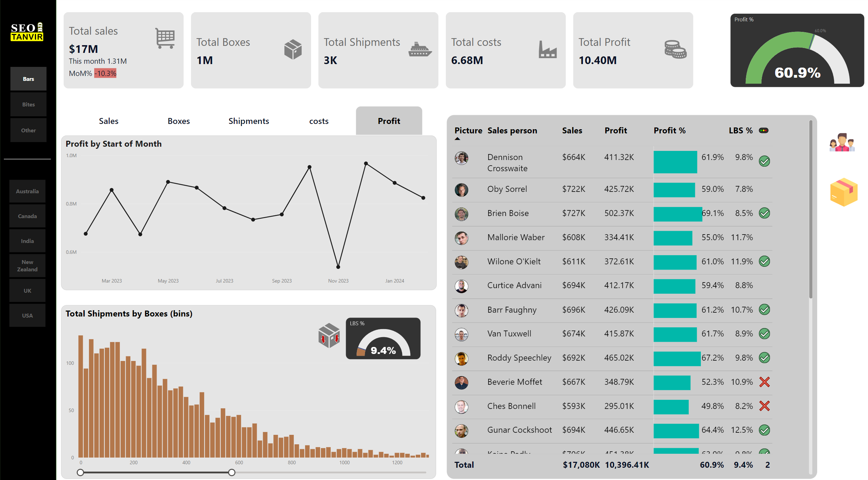
Task: Click the Total costs 6.68M value
Action: pos(467,61)
